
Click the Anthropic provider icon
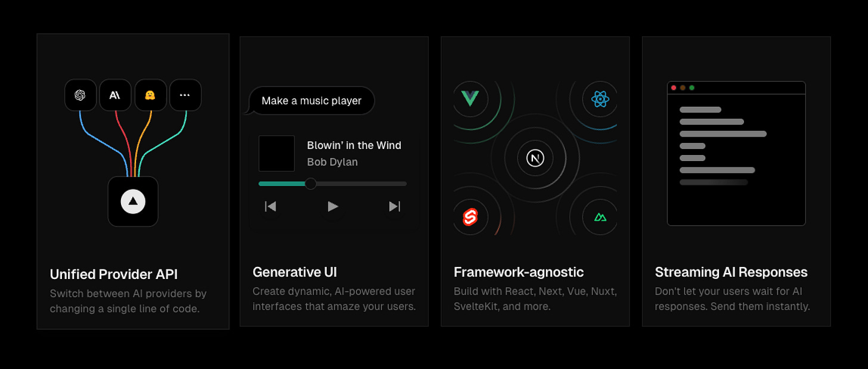[115, 95]
